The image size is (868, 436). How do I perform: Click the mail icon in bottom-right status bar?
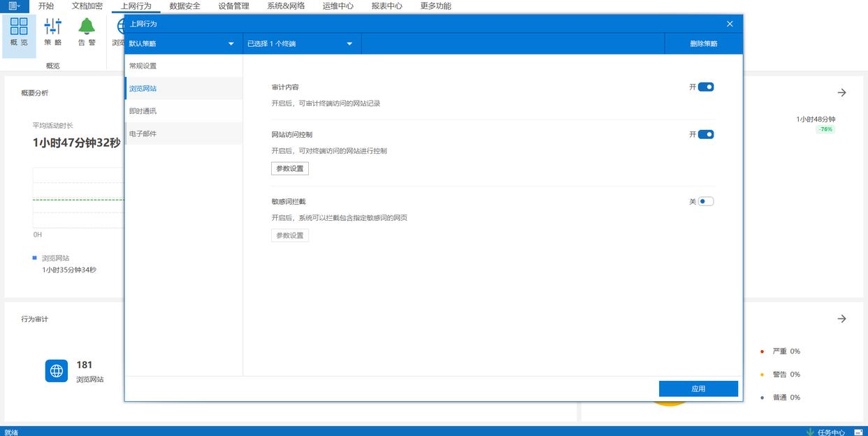point(858,432)
